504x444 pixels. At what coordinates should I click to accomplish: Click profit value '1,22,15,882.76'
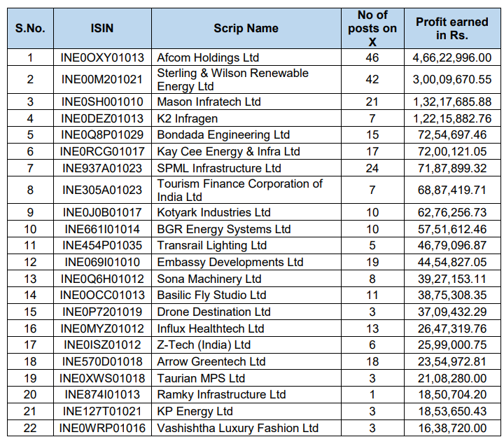pos(452,118)
